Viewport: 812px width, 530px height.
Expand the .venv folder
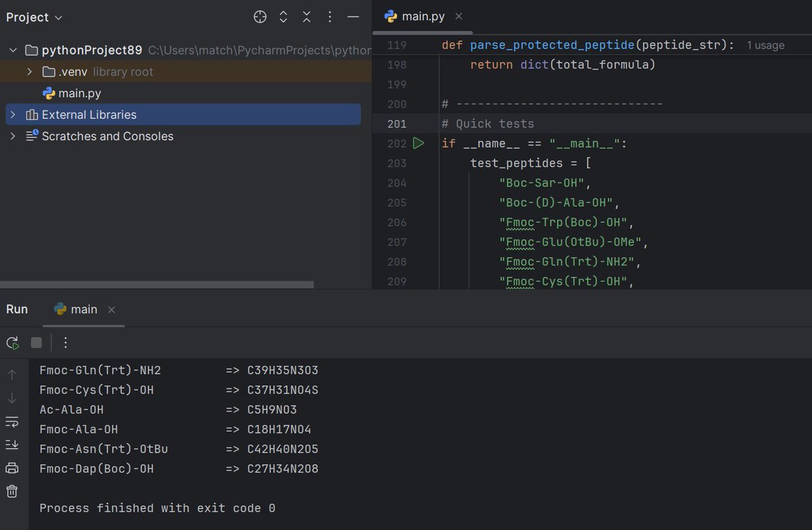click(30, 72)
